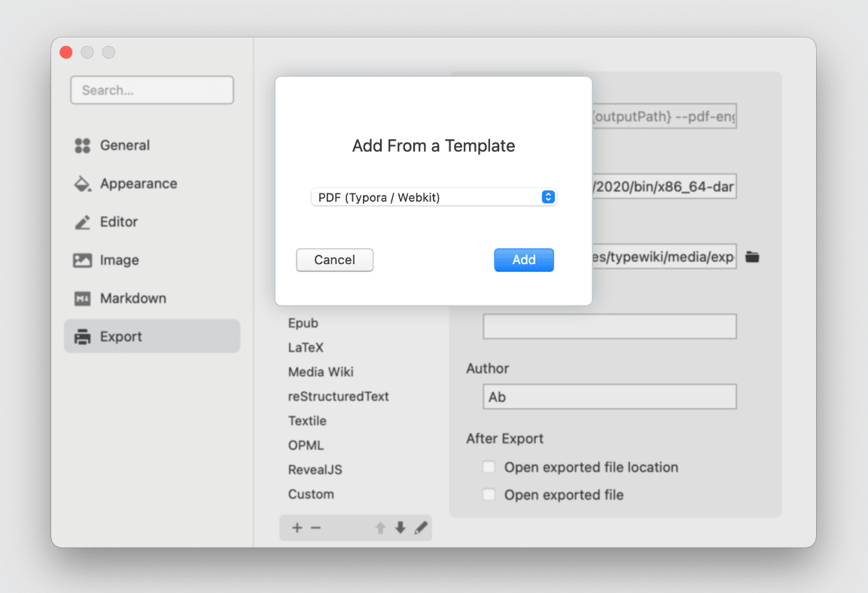Click the minus icon to remove export format
Image resolution: width=868 pixels, height=593 pixels.
click(x=315, y=528)
